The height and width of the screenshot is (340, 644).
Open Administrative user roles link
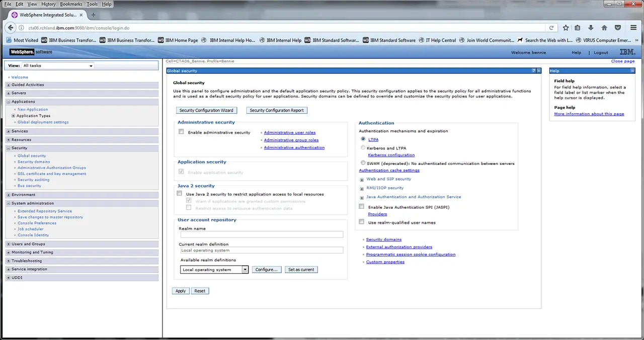[290, 133]
